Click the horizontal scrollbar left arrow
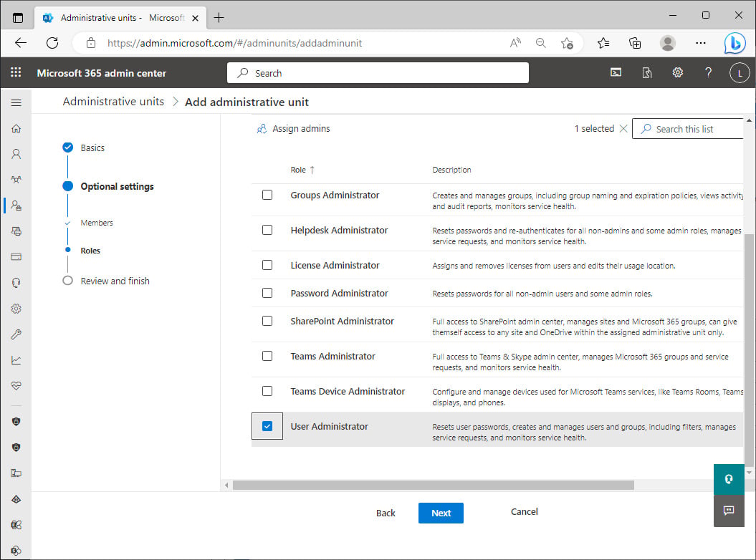 pyautogui.click(x=226, y=485)
